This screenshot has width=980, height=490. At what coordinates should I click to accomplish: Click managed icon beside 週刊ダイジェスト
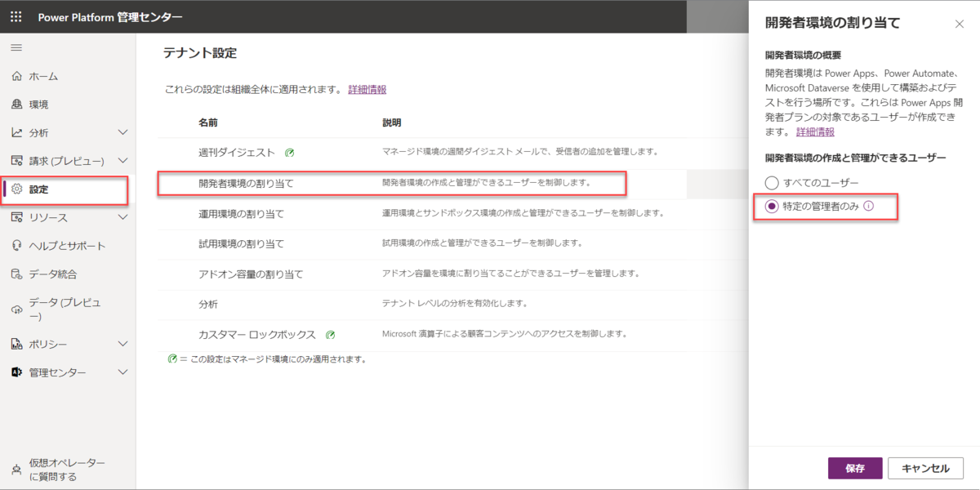tap(290, 152)
